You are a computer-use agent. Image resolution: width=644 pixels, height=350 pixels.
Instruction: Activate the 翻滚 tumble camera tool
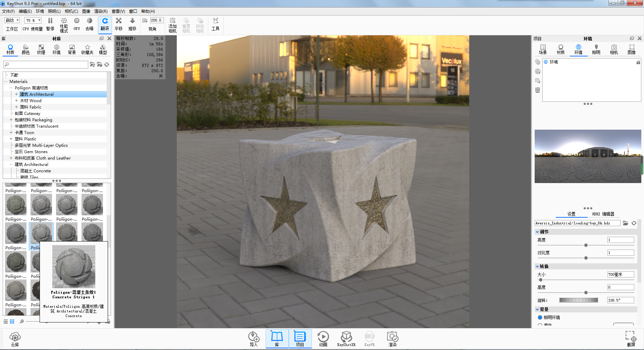(x=105, y=25)
